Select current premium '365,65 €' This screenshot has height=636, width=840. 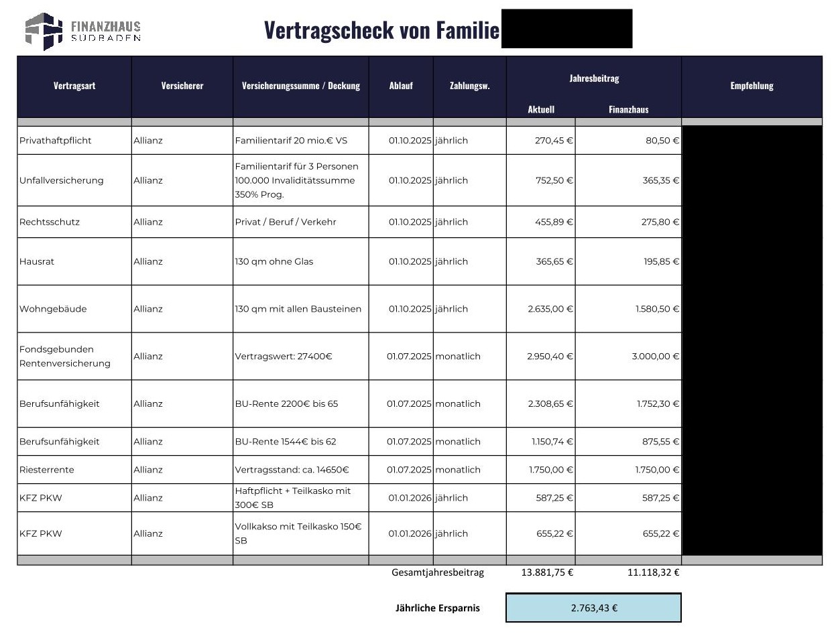click(x=554, y=261)
